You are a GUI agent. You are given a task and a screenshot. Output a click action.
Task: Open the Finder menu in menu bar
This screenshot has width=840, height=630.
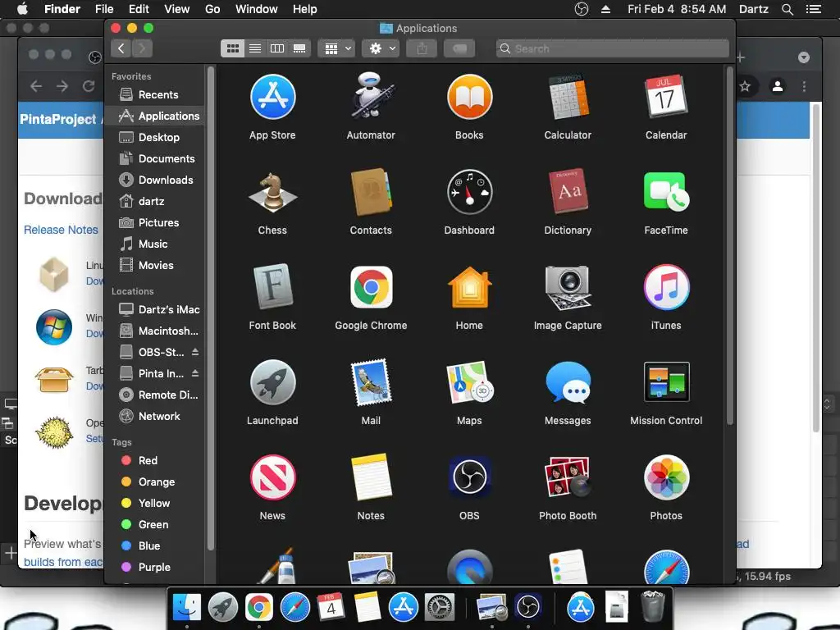tap(62, 9)
